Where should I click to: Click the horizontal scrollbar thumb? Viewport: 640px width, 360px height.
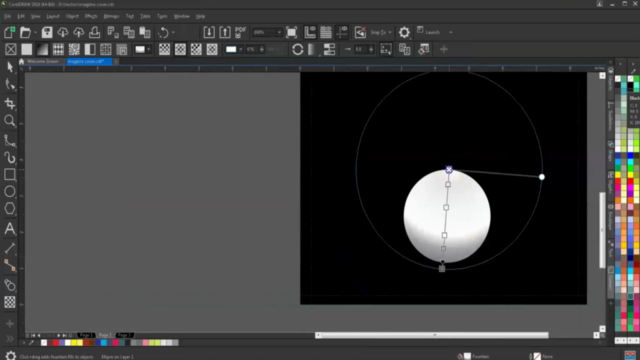click(435, 335)
